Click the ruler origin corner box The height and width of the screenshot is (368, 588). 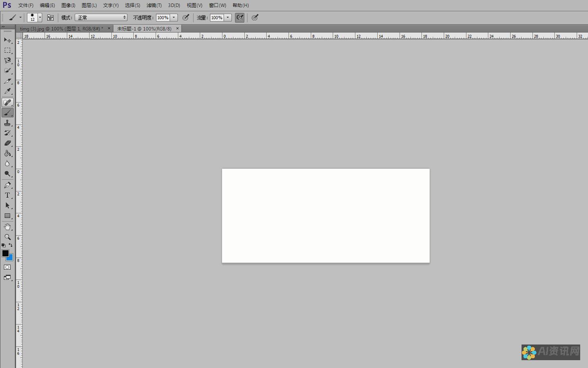(x=19, y=36)
